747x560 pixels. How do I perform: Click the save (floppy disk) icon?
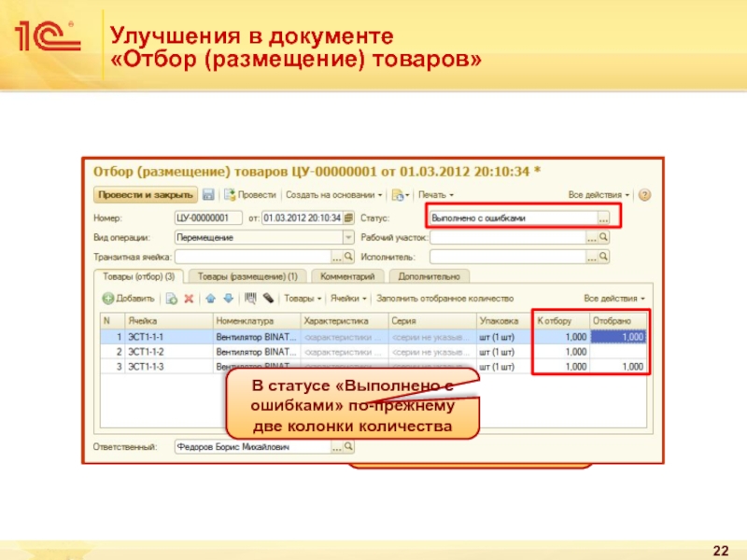pyautogui.click(x=208, y=194)
